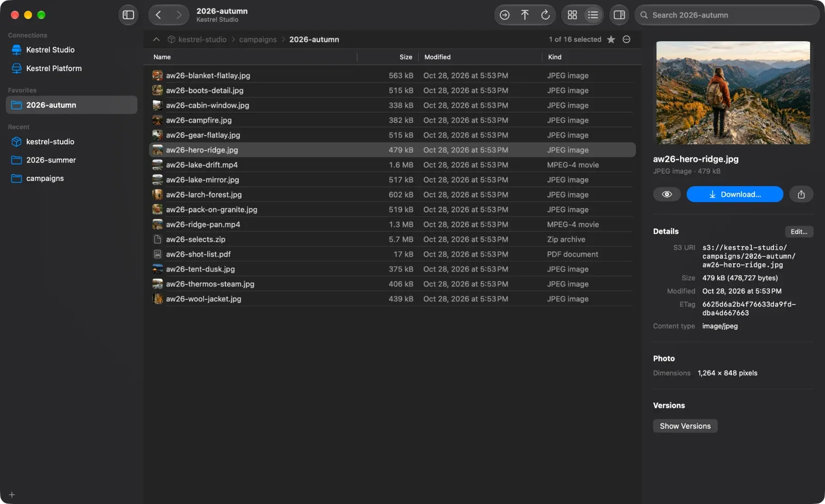Open campaigns recent folder in sidebar

pos(71,179)
